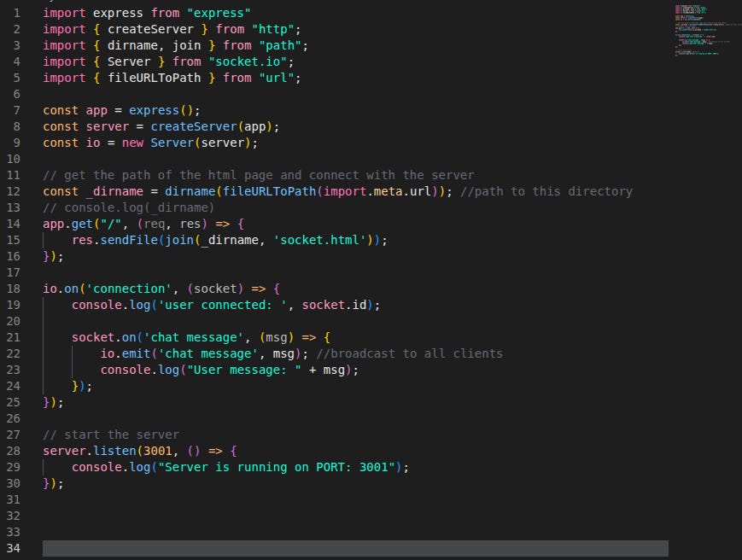Click the '// start the server' comment
742x560 pixels.
point(111,435)
